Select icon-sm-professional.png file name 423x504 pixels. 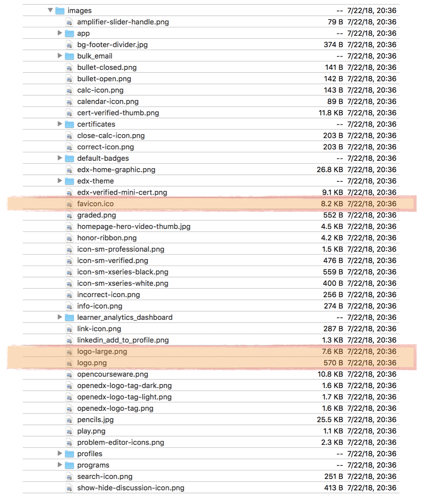(121, 249)
